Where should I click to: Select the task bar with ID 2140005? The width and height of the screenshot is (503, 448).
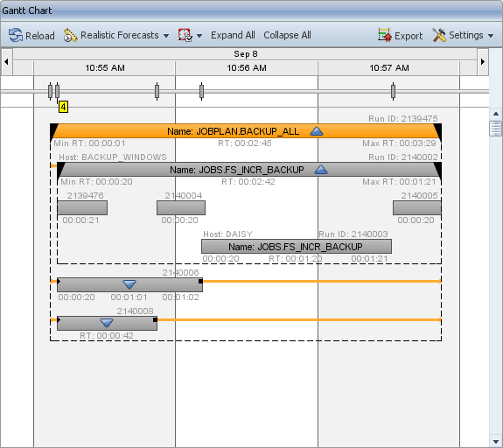click(x=417, y=208)
